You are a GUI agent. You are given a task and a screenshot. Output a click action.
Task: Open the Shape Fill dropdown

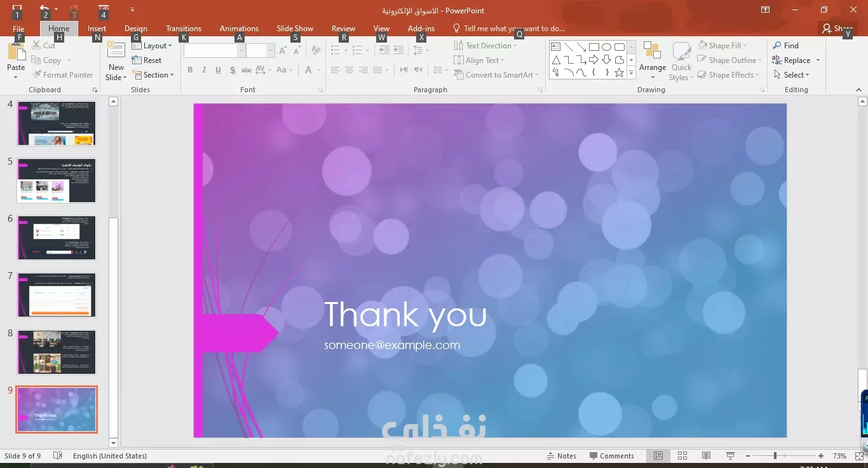[722, 46]
